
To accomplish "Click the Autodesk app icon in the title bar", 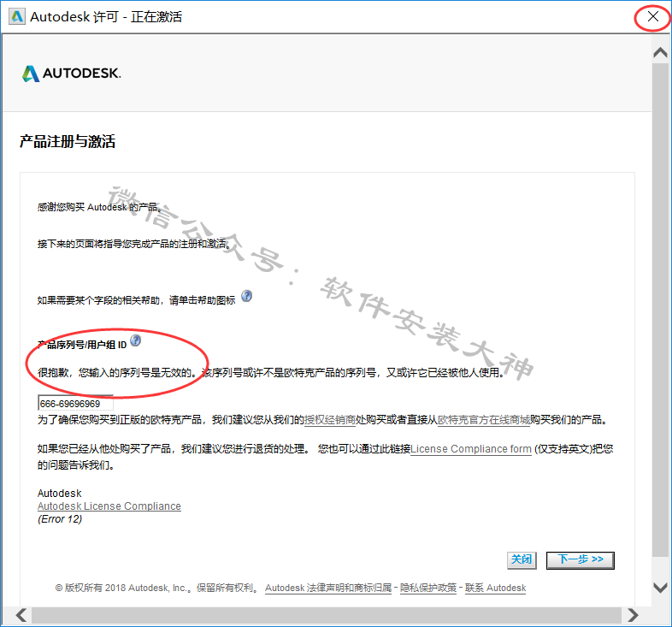I will point(17,17).
